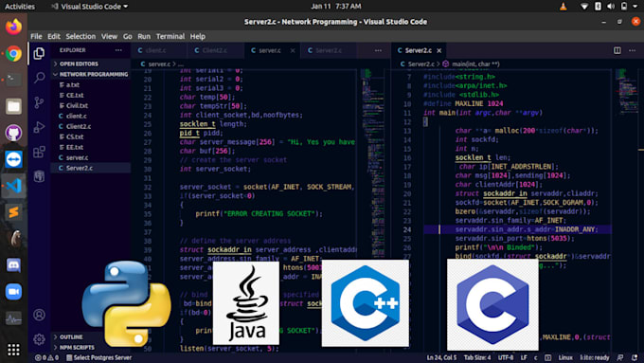The height and width of the screenshot is (363, 644).
Task: Click Select Postgres Server in status bar
Action: pos(99,357)
